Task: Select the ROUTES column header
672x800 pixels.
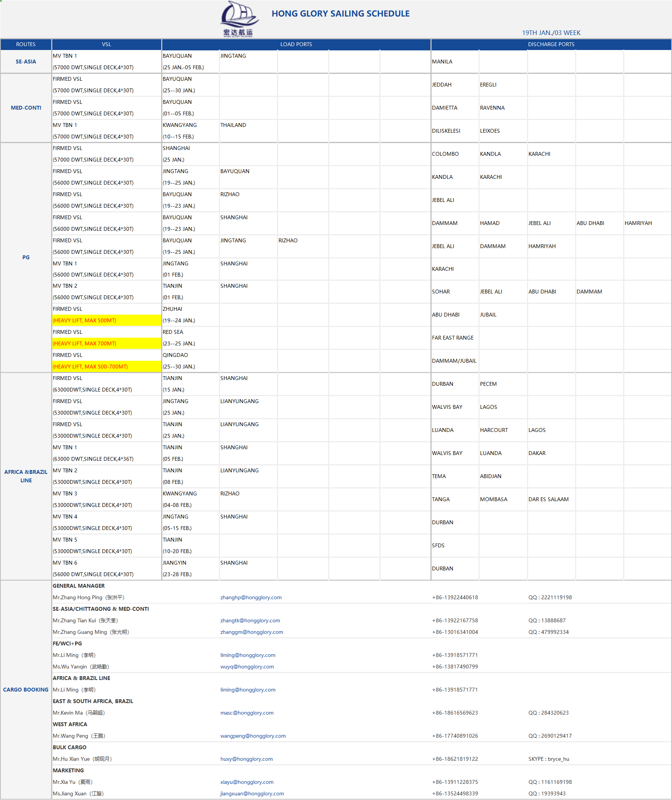Action: pos(26,44)
